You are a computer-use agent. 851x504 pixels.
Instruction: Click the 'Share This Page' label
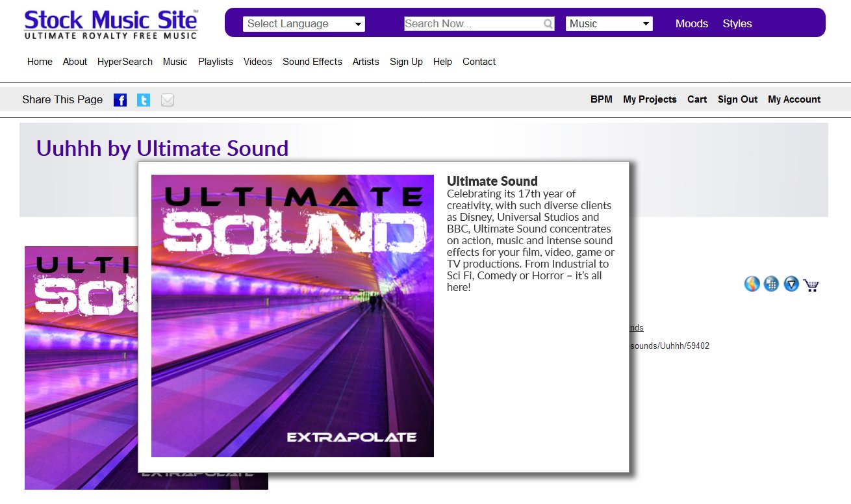(62, 99)
